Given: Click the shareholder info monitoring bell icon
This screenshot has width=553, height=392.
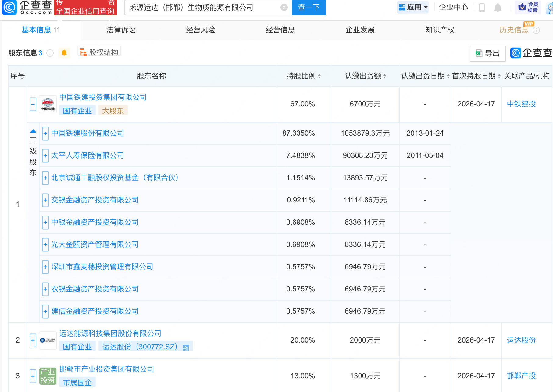Looking at the screenshot, I should [x=64, y=53].
